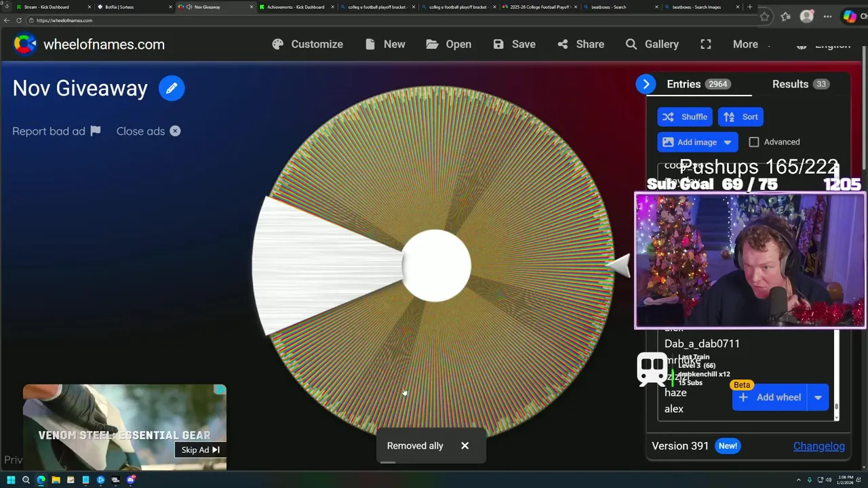The height and width of the screenshot is (488, 868).
Task: Switch to Achievements - Kick Dashboard tab
Action: click(296, 7)
